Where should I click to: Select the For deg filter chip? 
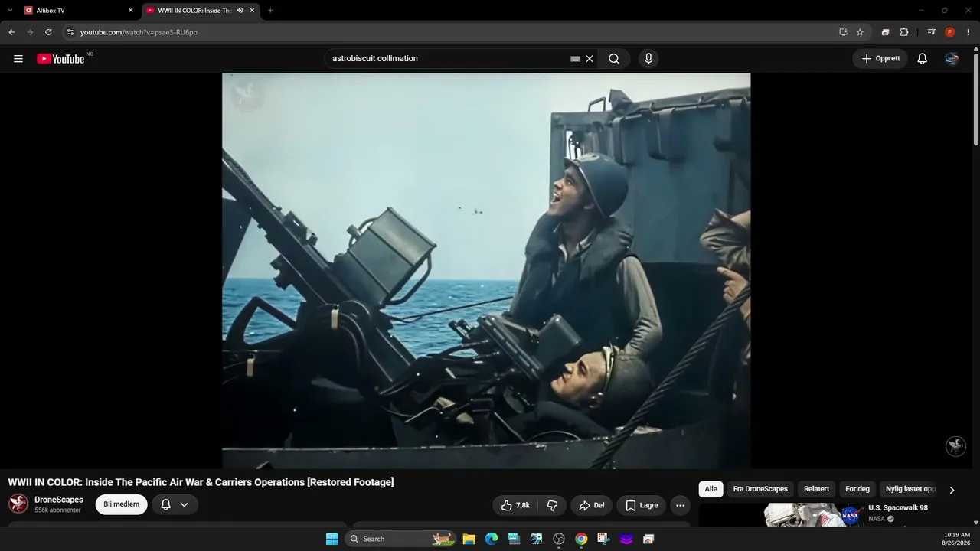coord(857,489)
